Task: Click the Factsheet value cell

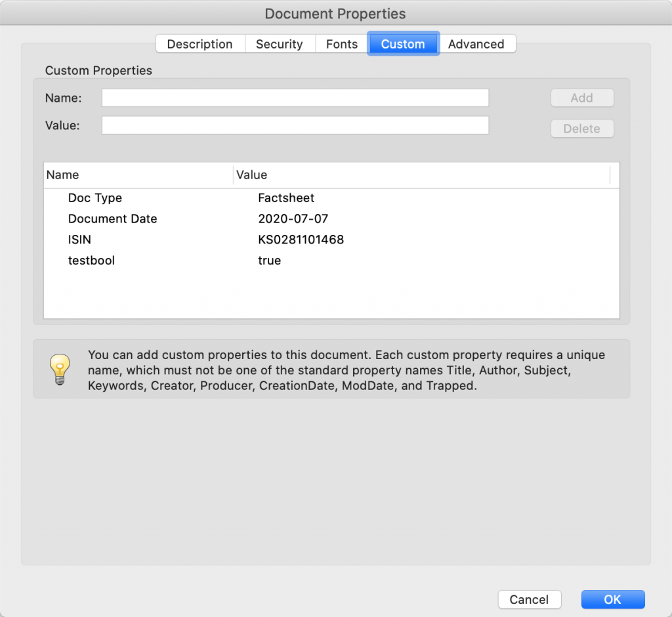Action: point(286,198)
